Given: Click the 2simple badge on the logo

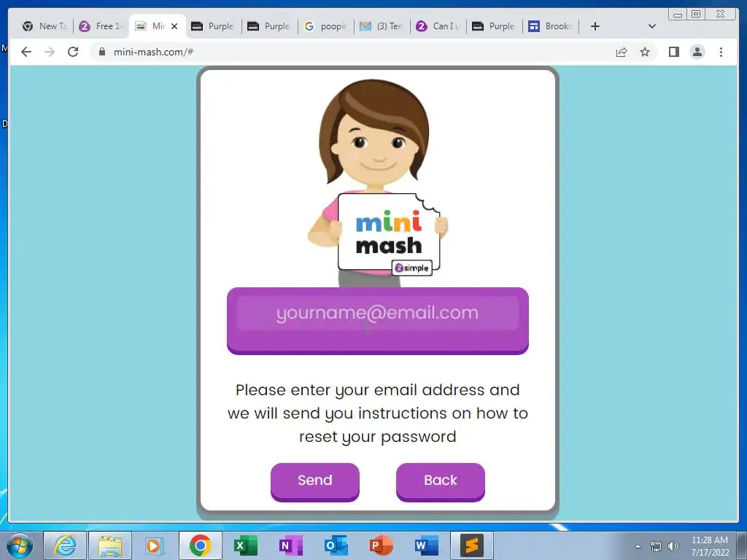Looking at the screenshot, I should click(412, 268).
